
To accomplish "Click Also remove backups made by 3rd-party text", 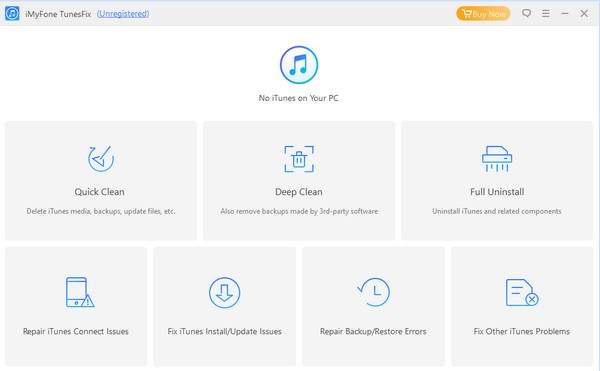I will [299, 211].
